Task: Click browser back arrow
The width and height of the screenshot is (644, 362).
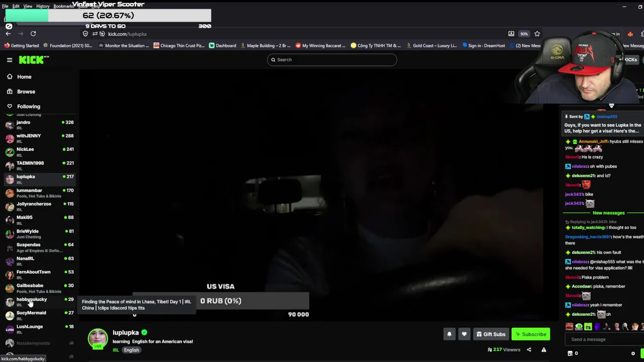Action: 8,34
